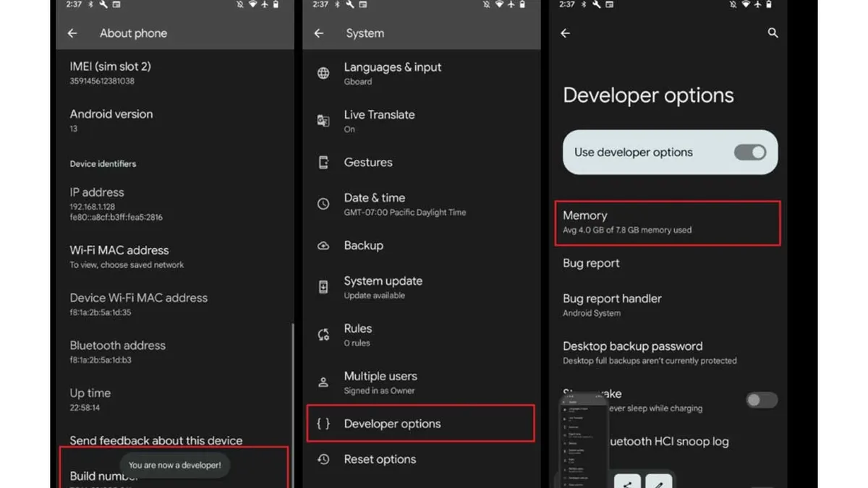Go back from About phone screen
868x488 pixels.
pyautogui.click(x=72, y=33)
